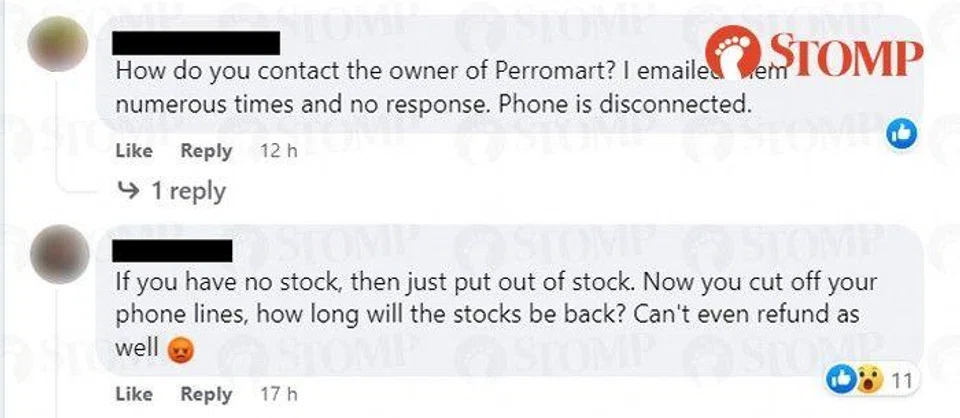Open the reaction count showing 11
The image size is (960, 418).
901,380
